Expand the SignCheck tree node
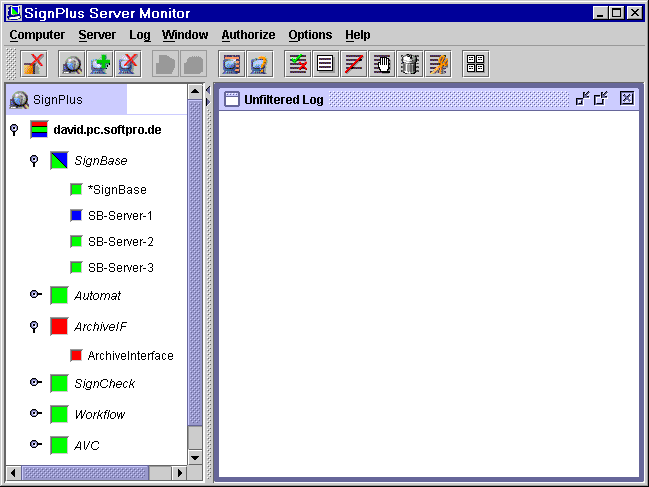 point(34,383)
